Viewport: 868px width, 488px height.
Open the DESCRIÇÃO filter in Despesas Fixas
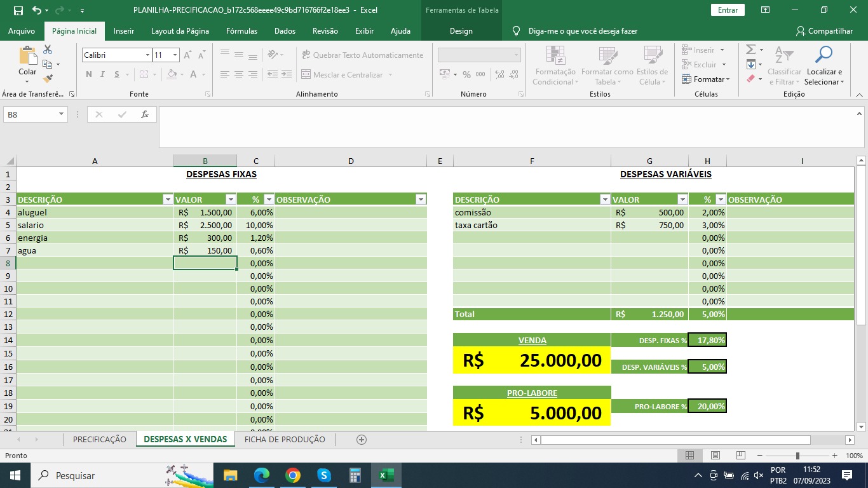click(x=168, y=200)
